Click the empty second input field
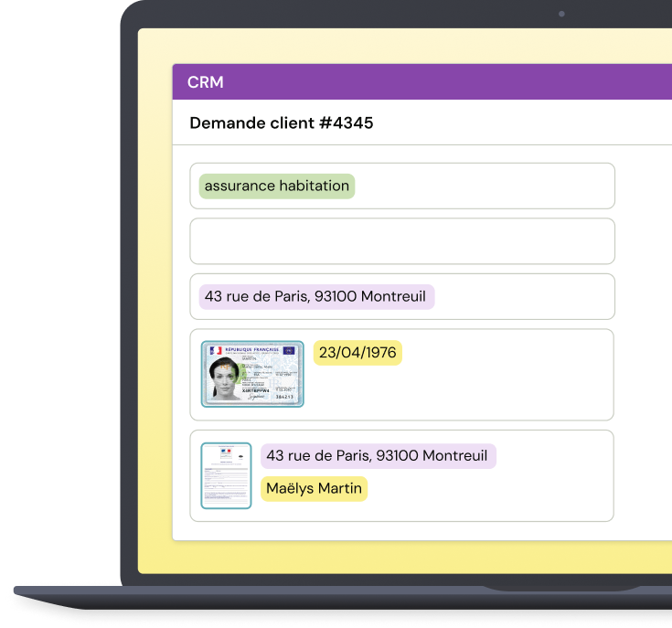 [x=402, y=241]
